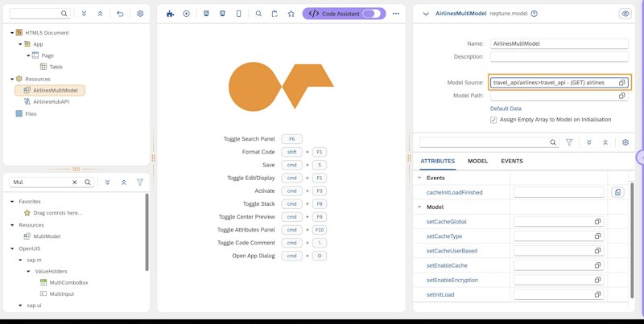Clear the 'Mul' search text
The image size is (644, 324).
pos(75,182)
